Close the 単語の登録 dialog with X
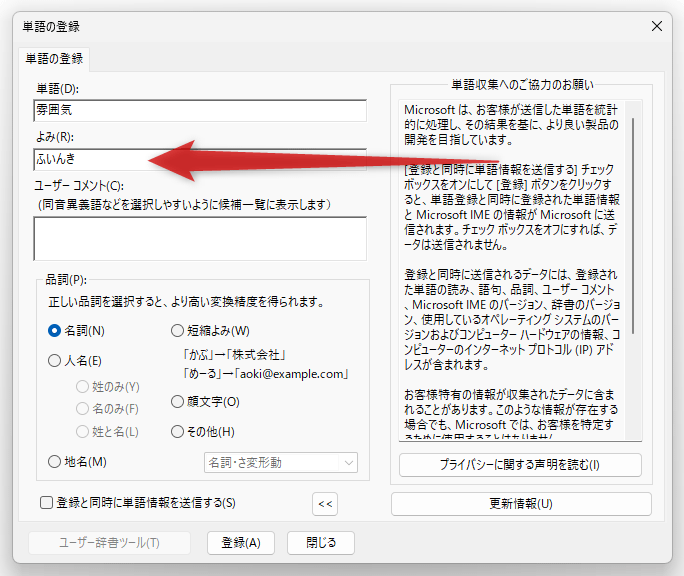The width and height of the screenshot is (684, 576). 657,26
